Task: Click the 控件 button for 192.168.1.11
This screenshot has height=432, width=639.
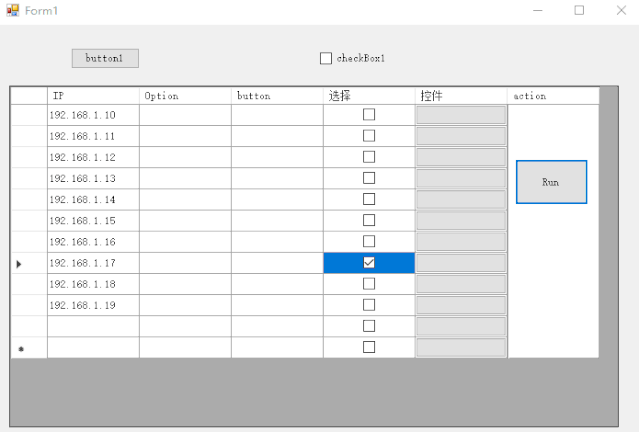Action: click(x=461, y=136)
